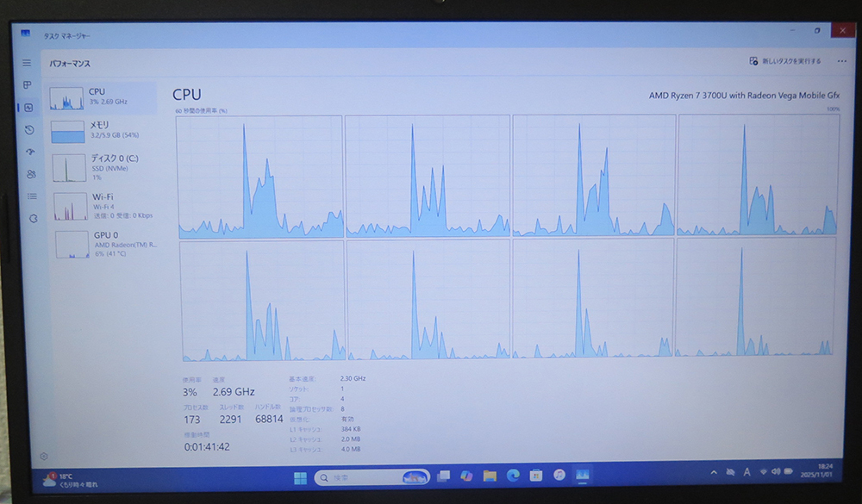Image resolution: width=862 pixels, height=504 pixels.
Task: Open the music note app on the taskbar
Action: click(559, 475)
